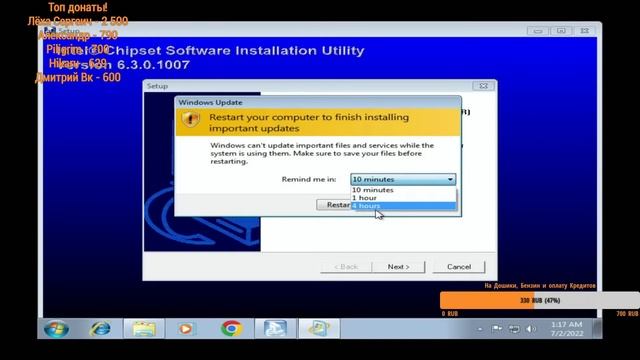640x360 pixels.
Task: Open Windows Media Player taskbar icon
Action: [186, 329]
